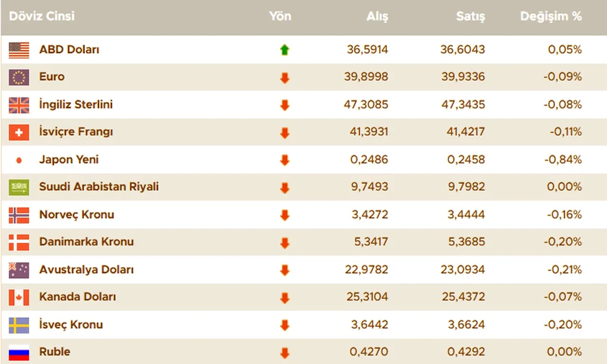
Task: Click the red down arrow for Euro
Action: click(x=285, y=78)
